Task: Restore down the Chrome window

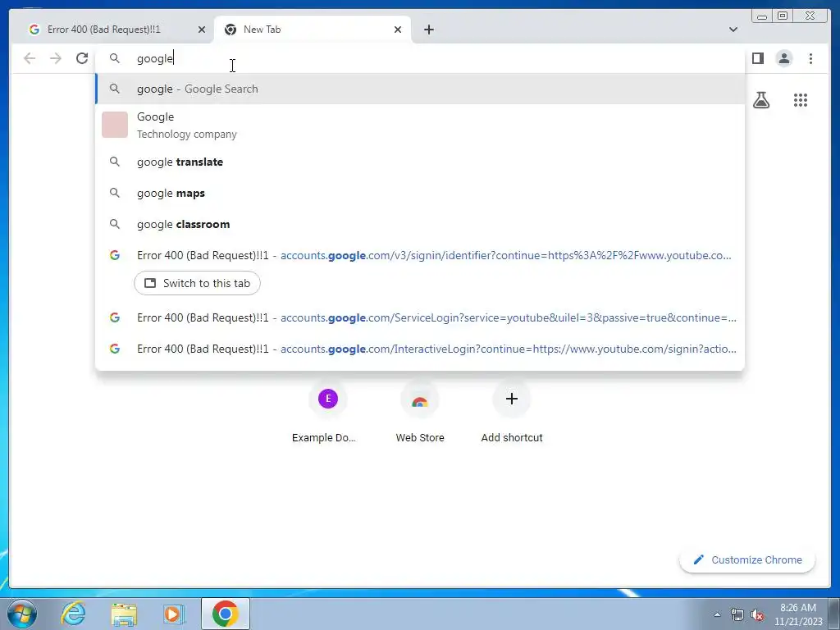Action: [x=782, y=16]
